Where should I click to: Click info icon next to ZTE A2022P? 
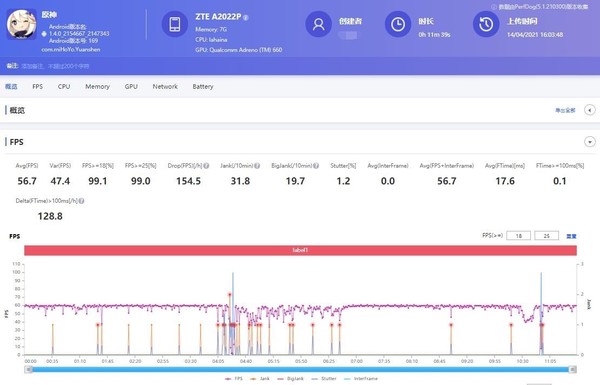pyautogui.click(x=246, y=18)
